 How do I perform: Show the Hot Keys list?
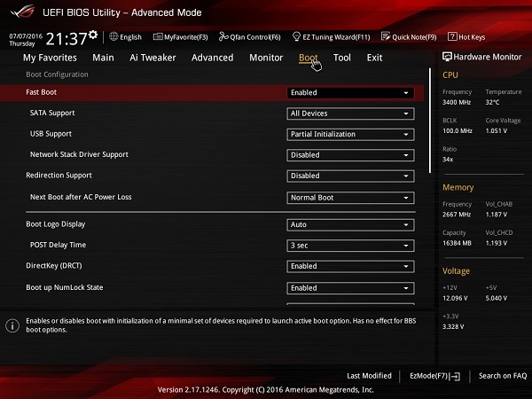coord(466,37)
